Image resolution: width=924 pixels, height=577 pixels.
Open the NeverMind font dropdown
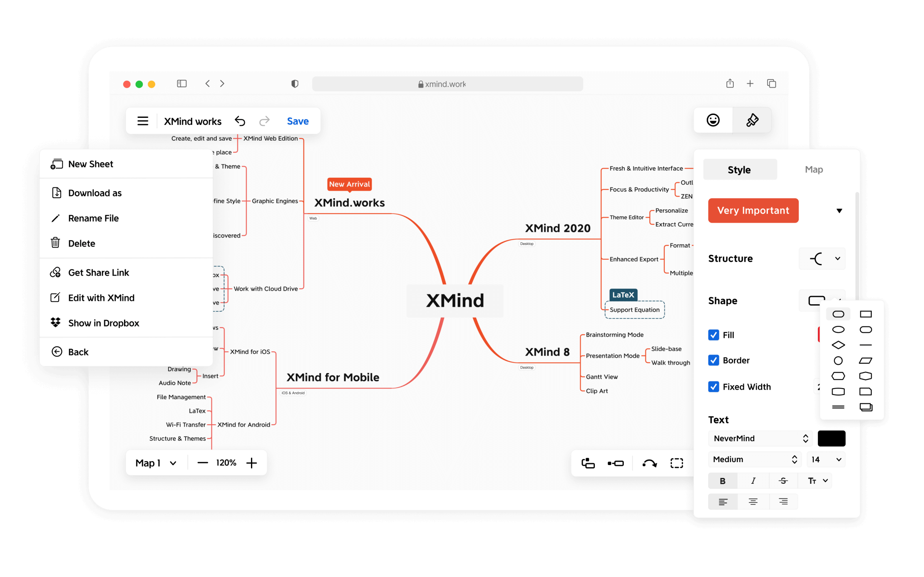(760, 438)
